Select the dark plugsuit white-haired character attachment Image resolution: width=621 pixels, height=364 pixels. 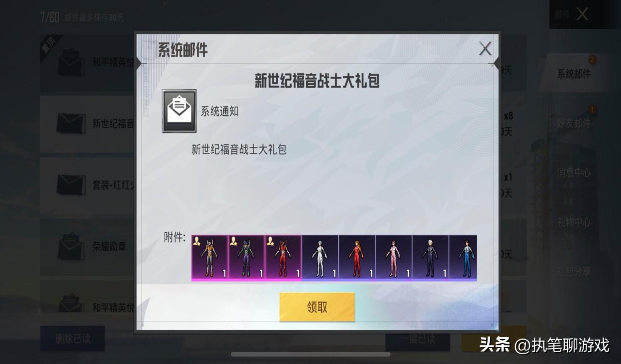coord(431,257)
